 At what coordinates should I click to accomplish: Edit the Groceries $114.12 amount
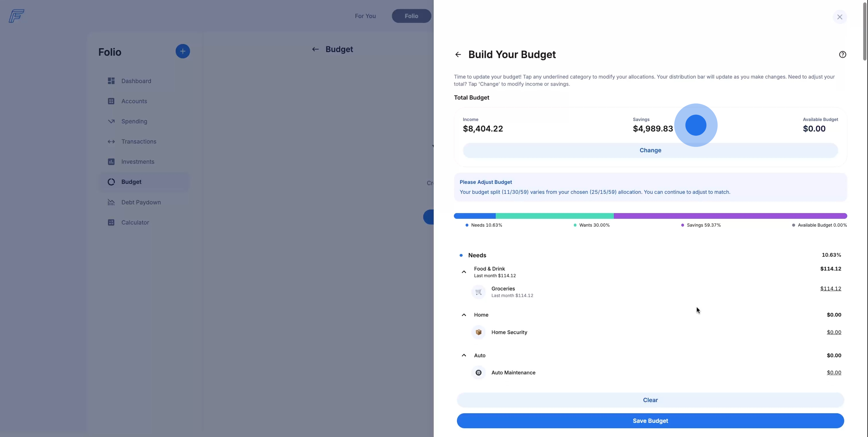pyautogui.click(x=830, y=289)
